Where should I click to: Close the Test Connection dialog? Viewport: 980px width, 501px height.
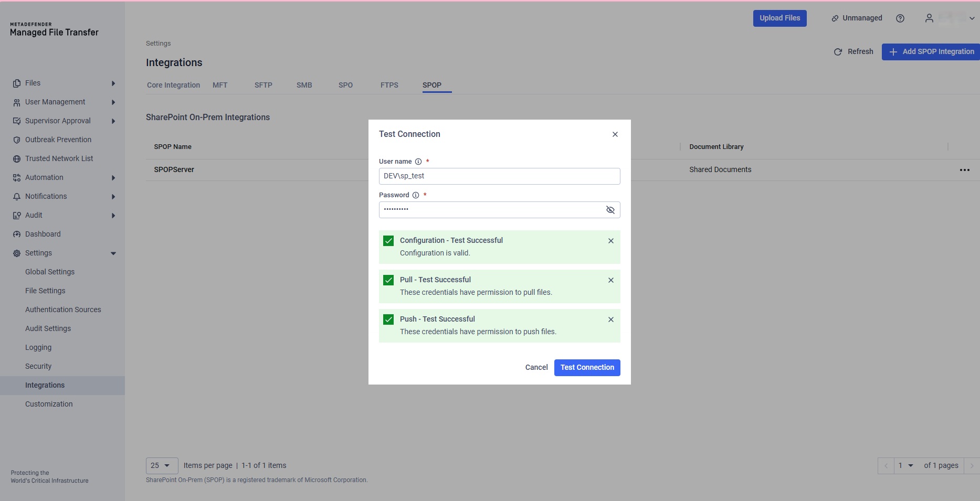pos(615,134)
